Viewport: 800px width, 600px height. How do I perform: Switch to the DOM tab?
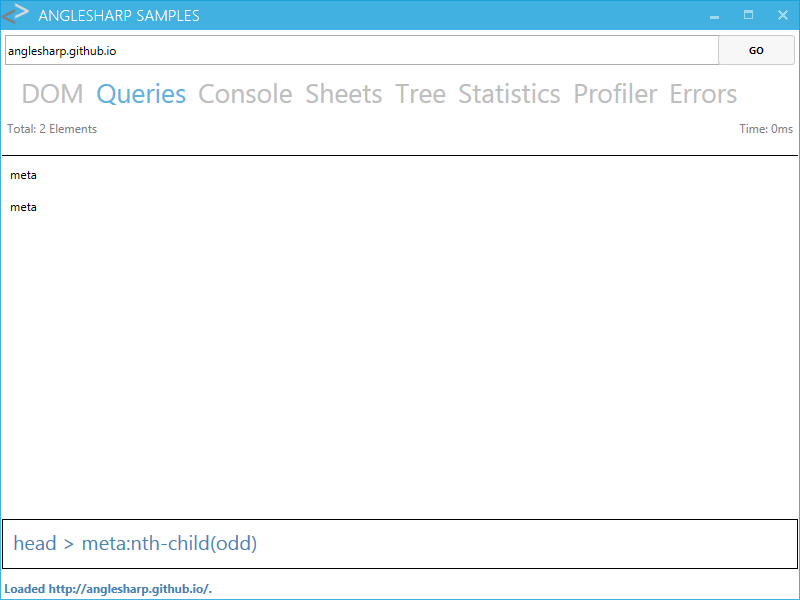[51, 93]
